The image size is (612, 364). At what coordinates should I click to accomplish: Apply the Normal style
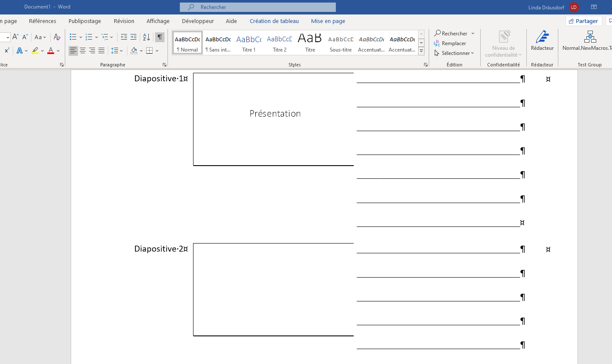188,43
